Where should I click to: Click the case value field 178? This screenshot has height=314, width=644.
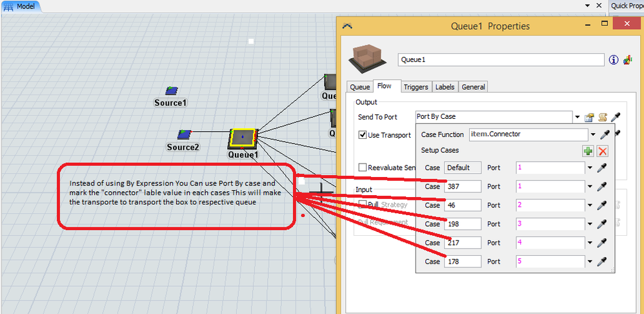tap(463, 262)
